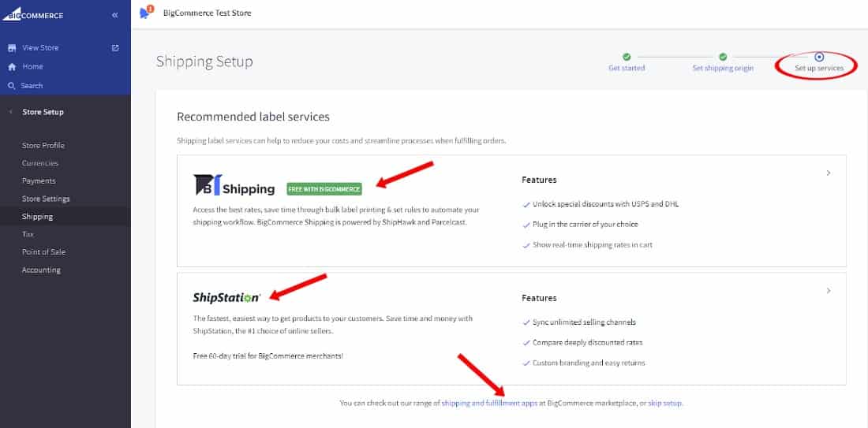Open Store Profile settings
The image size is (868, 428).
coord(43,146)
